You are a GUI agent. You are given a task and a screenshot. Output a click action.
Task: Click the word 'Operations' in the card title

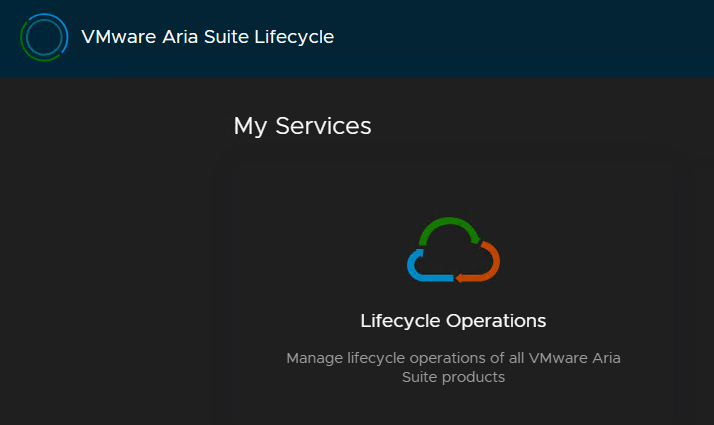pos(496,321)
